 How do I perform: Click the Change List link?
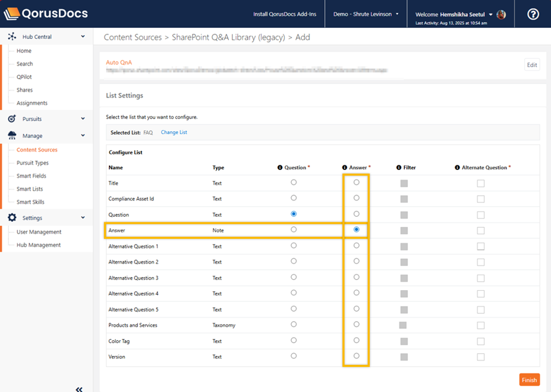click(x=174, y=132)
